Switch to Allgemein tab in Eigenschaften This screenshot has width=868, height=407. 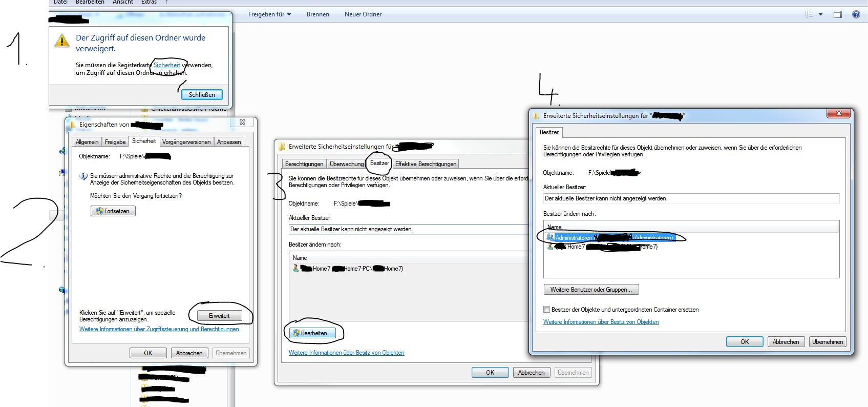pos(87,142)
